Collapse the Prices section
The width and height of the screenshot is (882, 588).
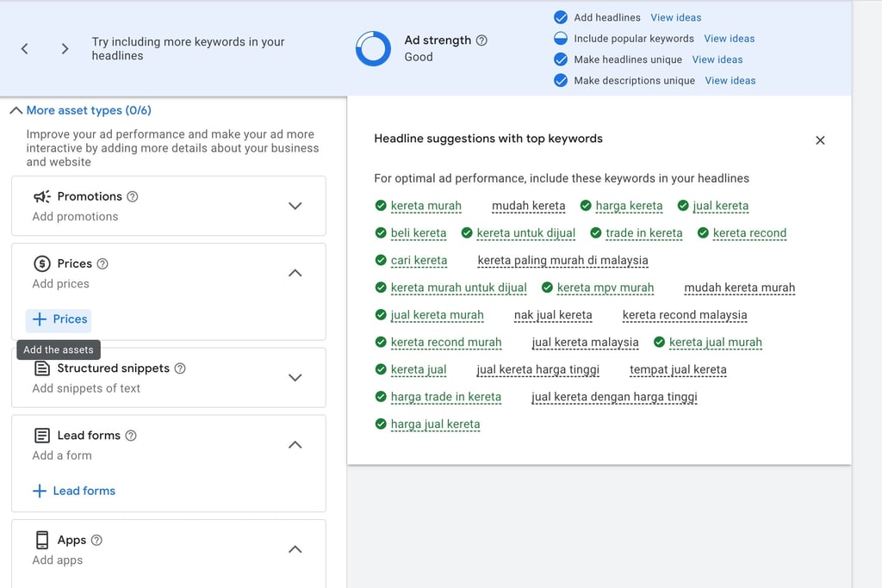(x=295, y=273)
